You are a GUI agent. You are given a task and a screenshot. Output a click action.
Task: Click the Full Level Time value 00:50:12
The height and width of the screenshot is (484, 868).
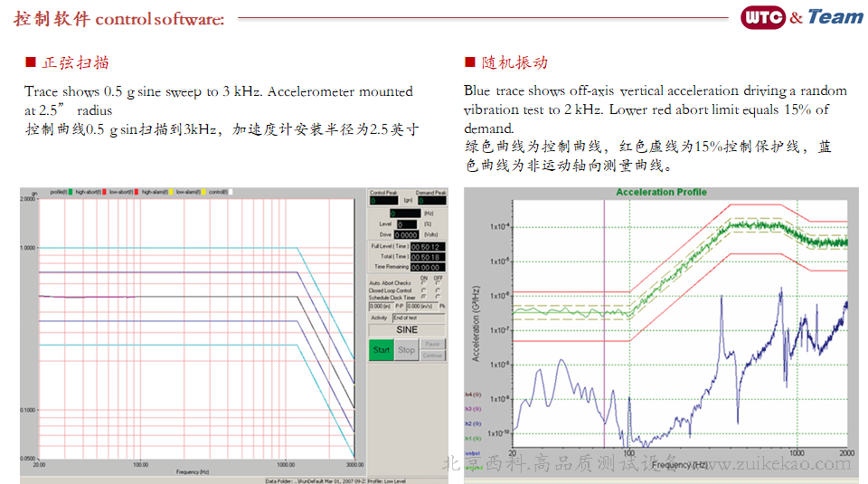428,247
